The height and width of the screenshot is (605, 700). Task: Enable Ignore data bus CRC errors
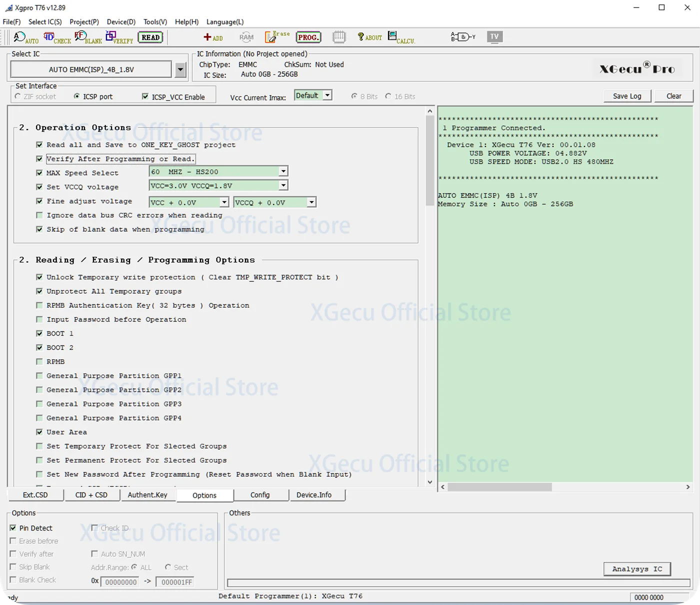[39, 215]
